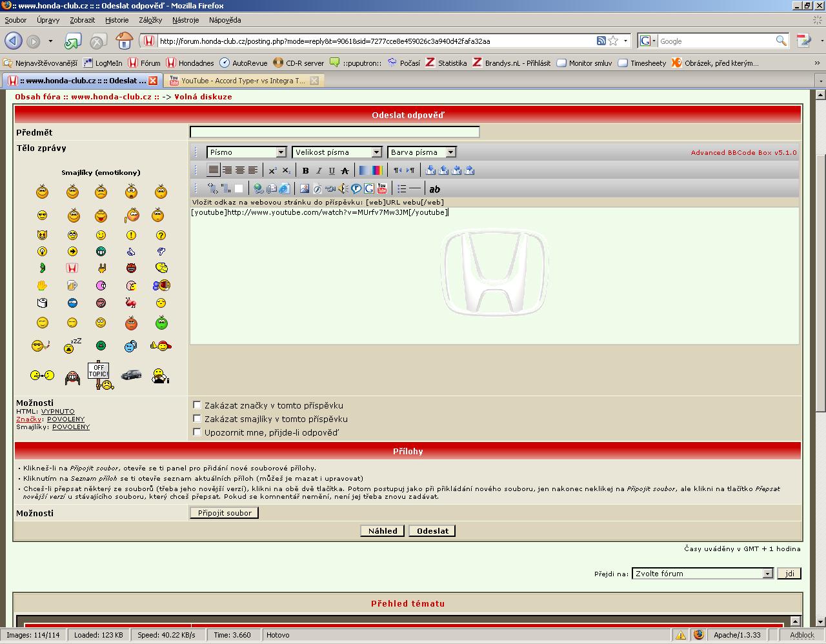This screenshot has height=644, width=826.
Task: Enable 'Zakázat značky v tomto příspěvku' checkbox
Action: pos(197,405)
